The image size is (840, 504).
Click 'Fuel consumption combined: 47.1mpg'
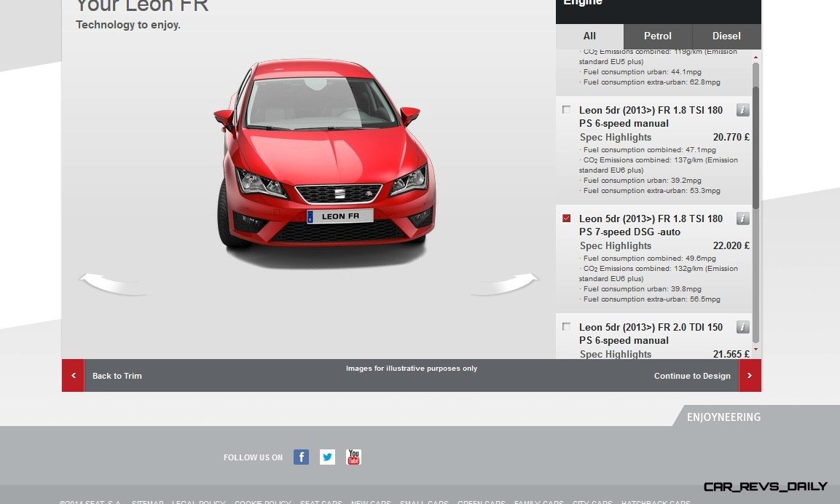point(649,150)
